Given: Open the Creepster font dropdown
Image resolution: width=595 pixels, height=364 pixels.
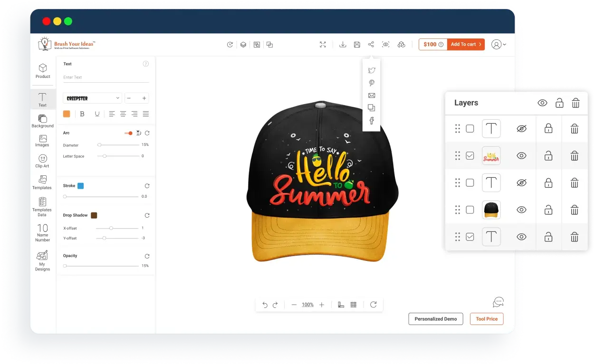Looking at the screenshot, I should click(92, 98).
